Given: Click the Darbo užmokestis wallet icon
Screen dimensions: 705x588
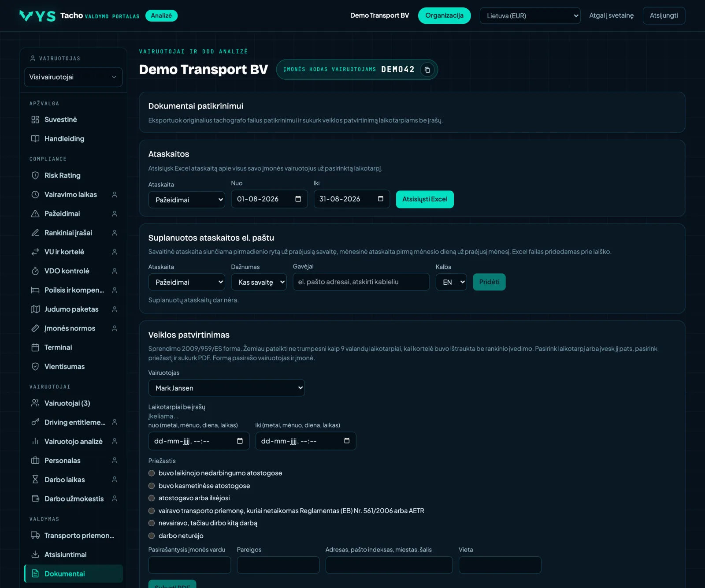Looking at the screenshot, I should pos(35,499).
